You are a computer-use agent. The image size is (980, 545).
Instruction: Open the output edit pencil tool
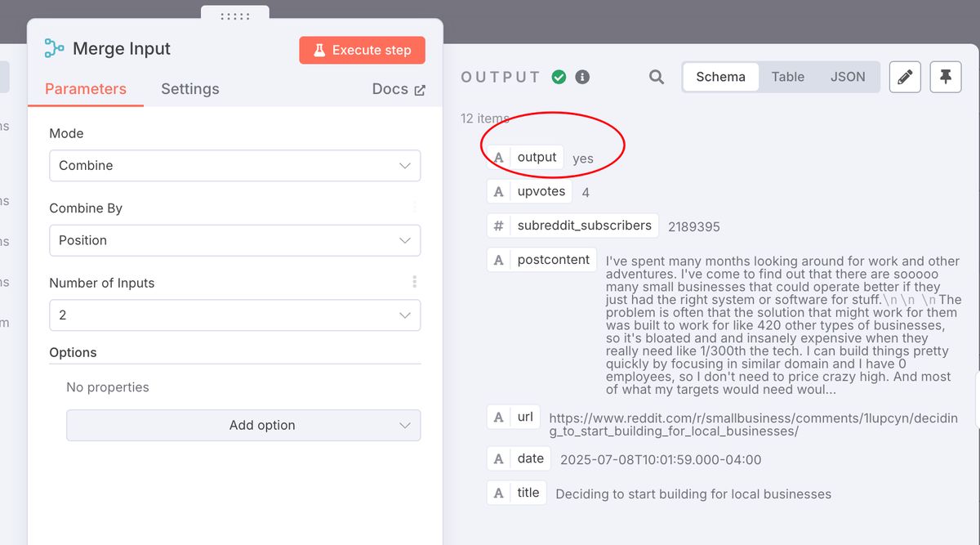905,77
